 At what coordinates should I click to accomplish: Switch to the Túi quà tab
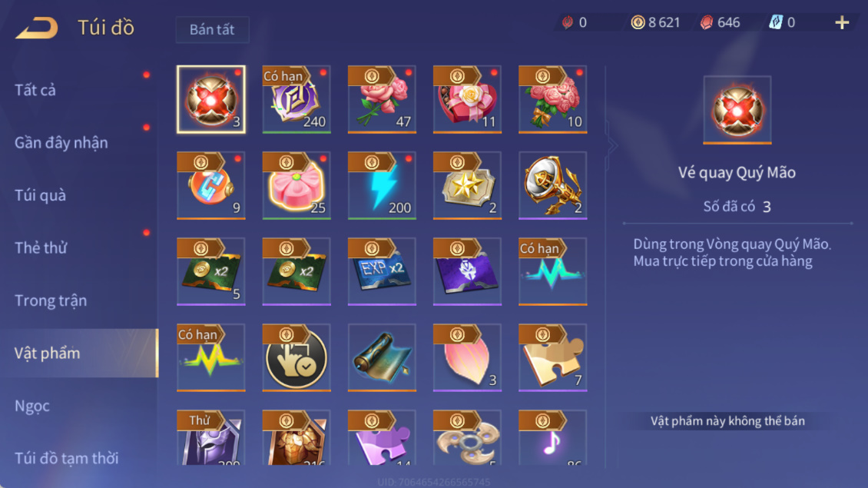40,195
